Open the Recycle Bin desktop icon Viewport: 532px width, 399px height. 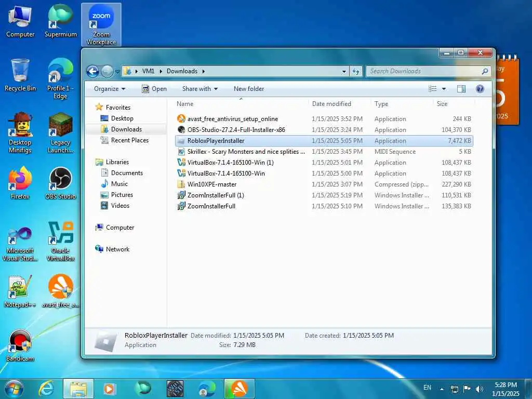[x=20, y=75]
